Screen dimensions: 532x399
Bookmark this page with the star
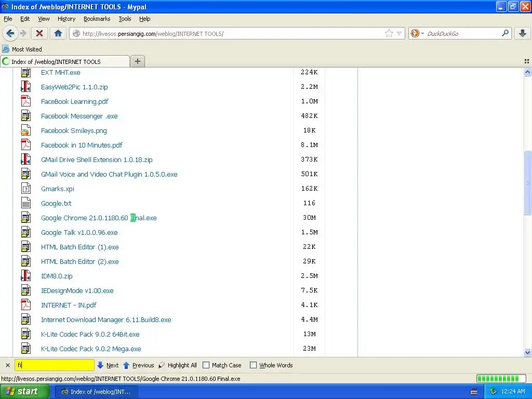pos(389,33)
